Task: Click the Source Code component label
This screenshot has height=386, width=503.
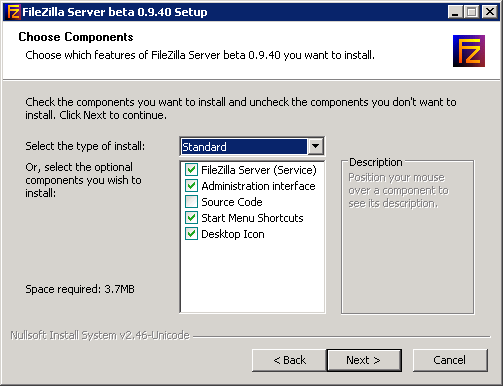Action: 232,202
